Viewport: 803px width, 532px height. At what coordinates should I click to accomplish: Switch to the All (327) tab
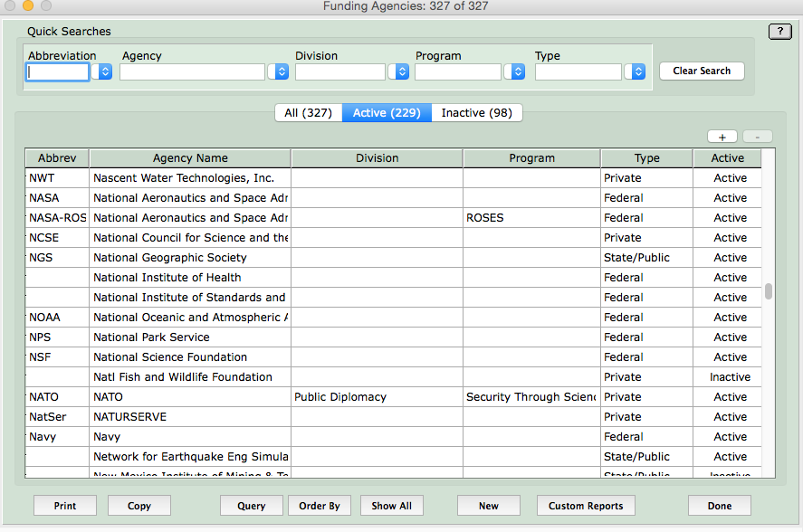308,113
